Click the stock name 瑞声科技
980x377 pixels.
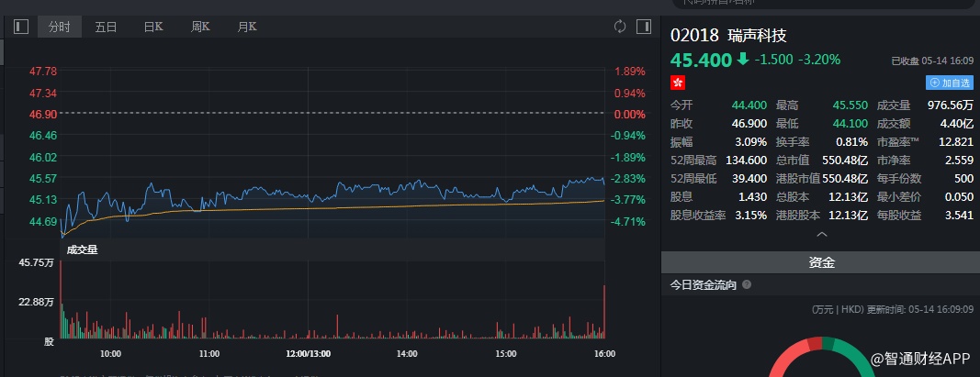(756, 36)
